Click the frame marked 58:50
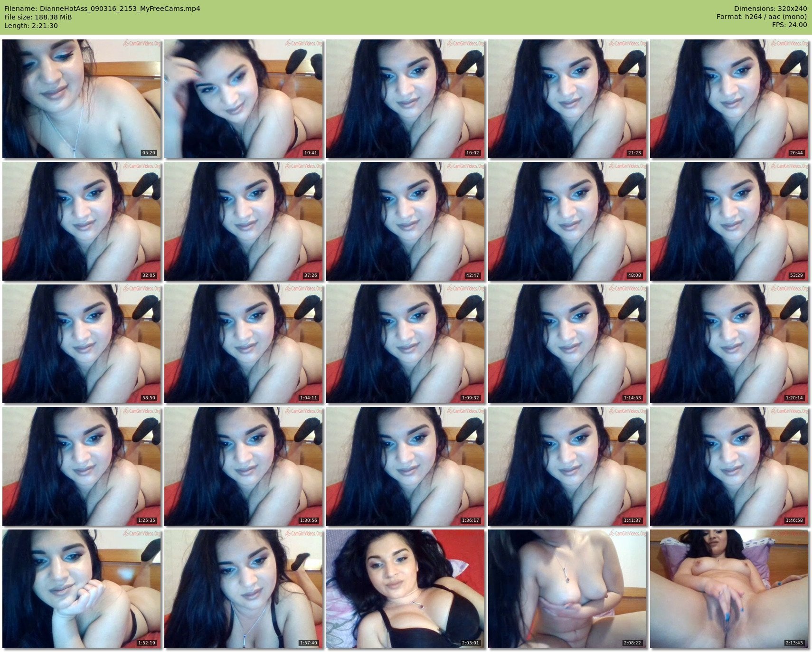This screenshot has height=652, width=812. [82, 344]
